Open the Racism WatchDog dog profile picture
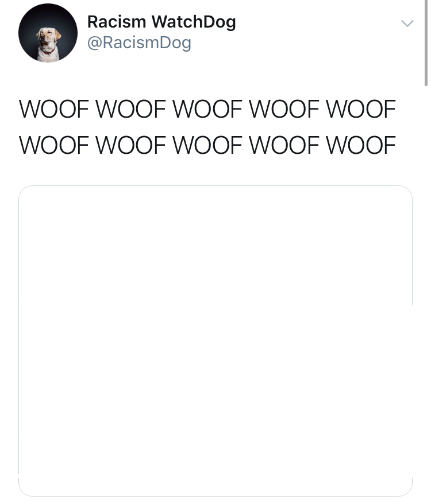The height and width of the screenshot is (504, 431). [48, 33]
